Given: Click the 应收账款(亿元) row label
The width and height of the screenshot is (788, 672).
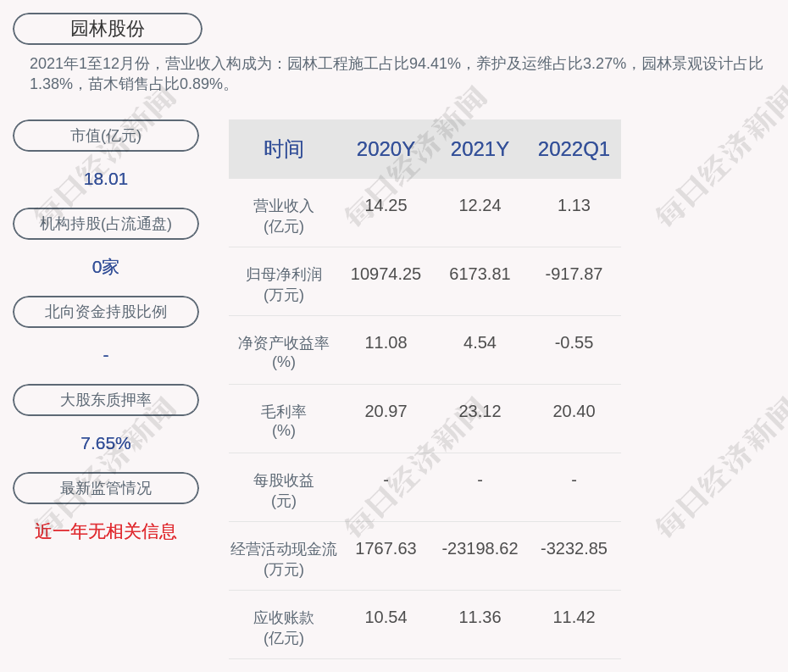Looking at the screenshot, I should (284, 628).
